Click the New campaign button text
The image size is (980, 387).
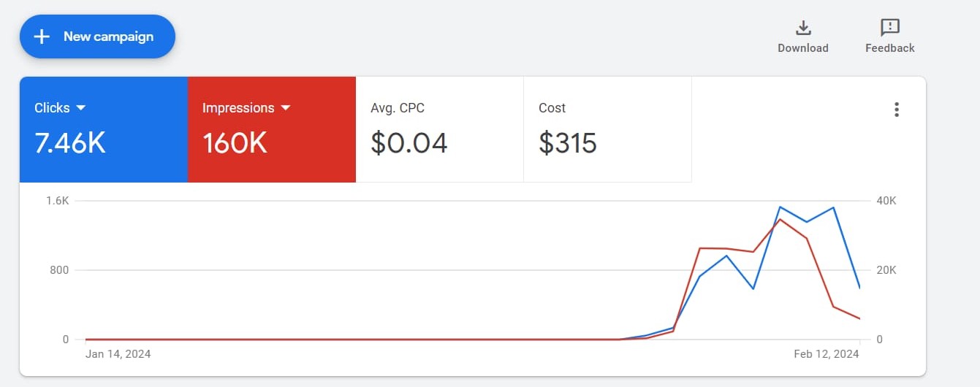tap(108, 37)
